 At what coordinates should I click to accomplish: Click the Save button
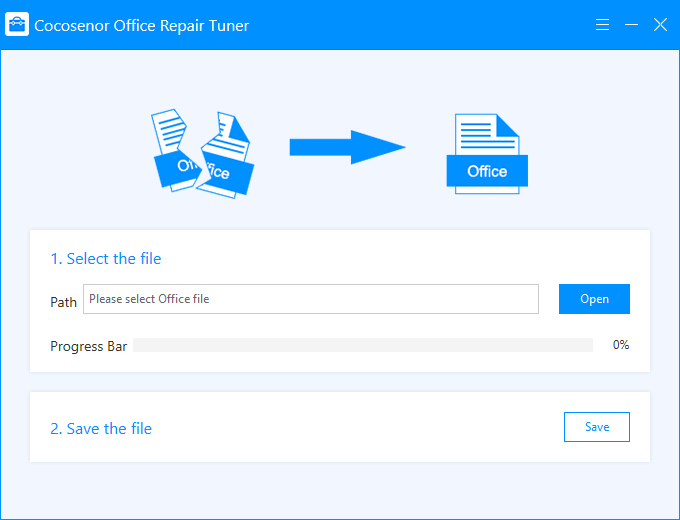coord(597,427)
